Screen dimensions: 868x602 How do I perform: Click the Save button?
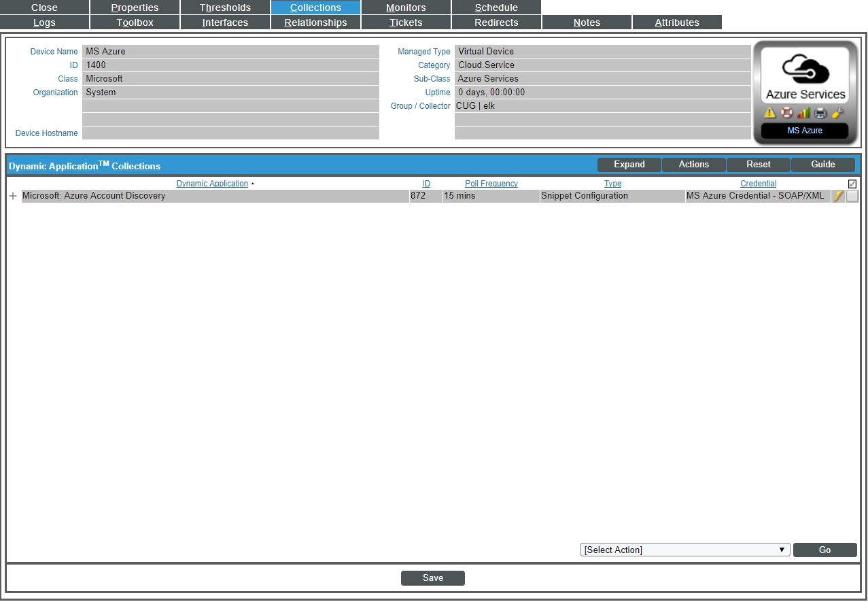(x=432, y=578)
